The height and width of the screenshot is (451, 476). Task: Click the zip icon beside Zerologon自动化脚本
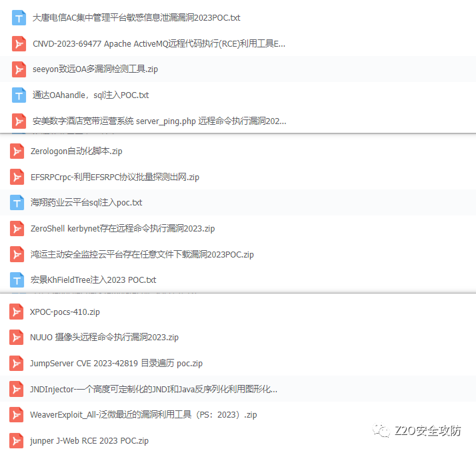(x=17, y=151)
